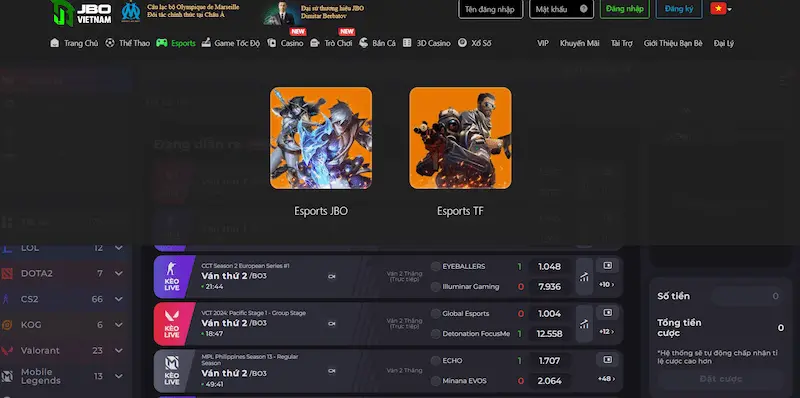Open the Game Tốc Độ menu
800x398 pixels.
tap(231, 43)
